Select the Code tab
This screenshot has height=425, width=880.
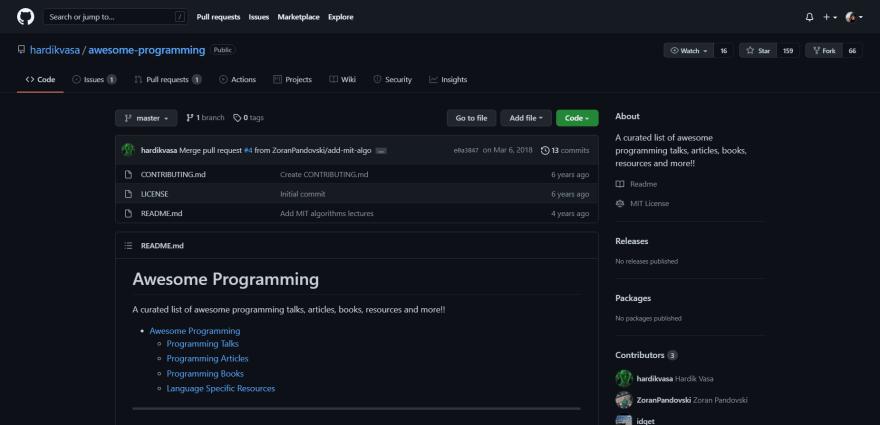pos(40,80)
